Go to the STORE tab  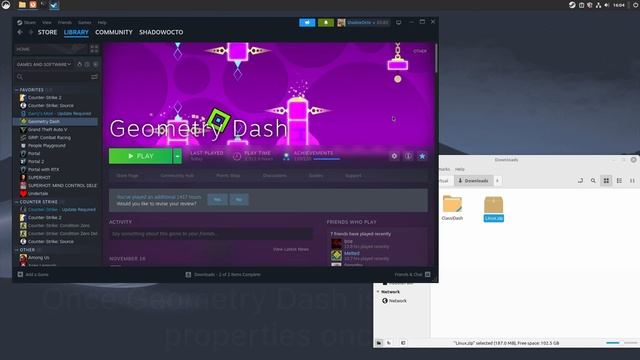click(x=47, y=32)
